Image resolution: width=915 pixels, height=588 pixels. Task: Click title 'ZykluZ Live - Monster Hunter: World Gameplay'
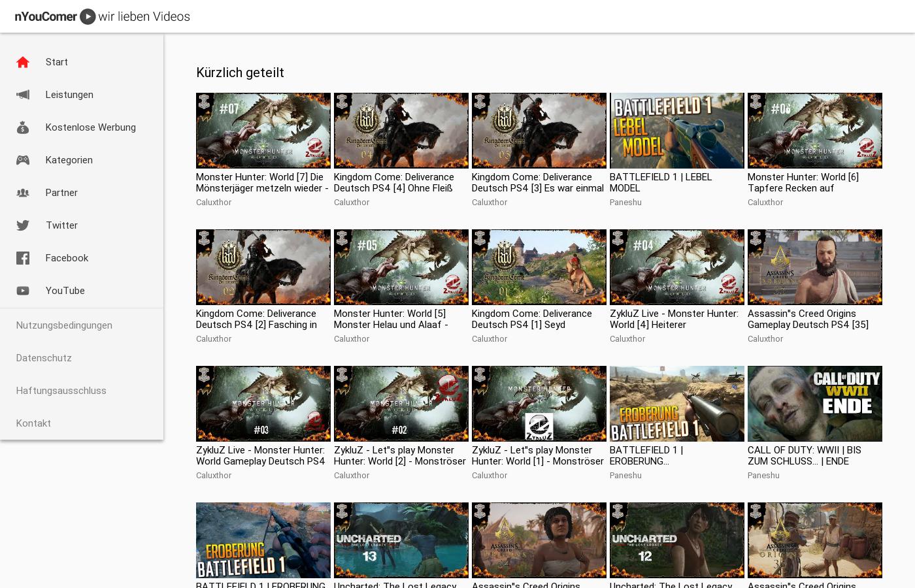(261, 455)
